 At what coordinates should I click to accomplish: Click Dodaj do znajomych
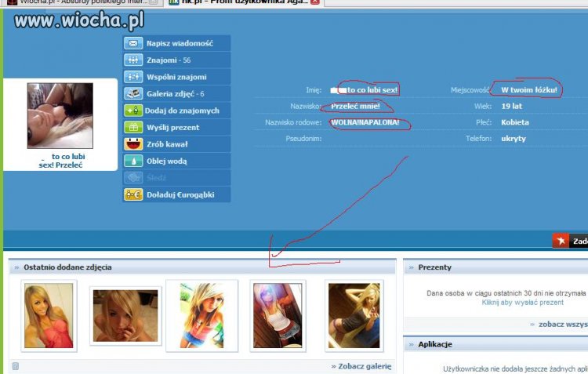182,111
